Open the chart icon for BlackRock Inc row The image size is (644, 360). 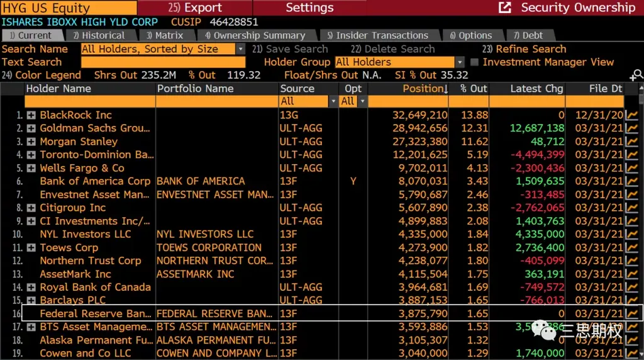pyautogui.click(x=631, y=115)
